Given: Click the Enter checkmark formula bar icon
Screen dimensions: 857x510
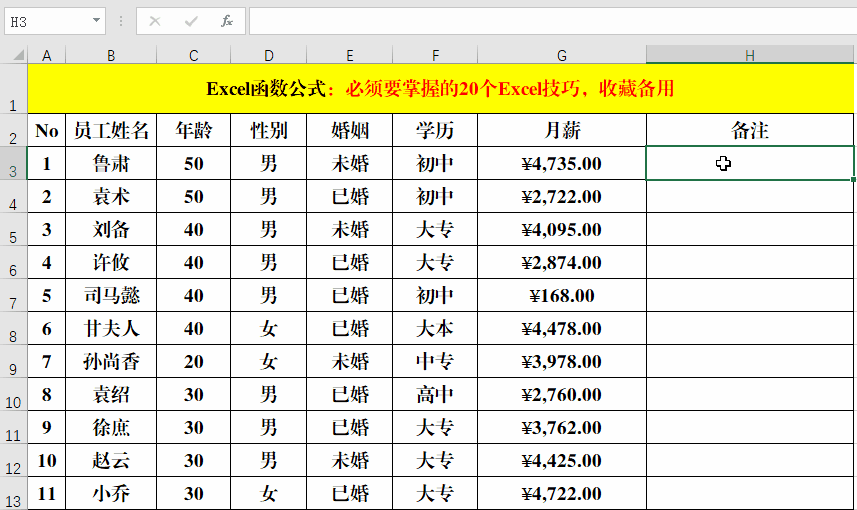Looking at the screenshot, I should 191,21.
